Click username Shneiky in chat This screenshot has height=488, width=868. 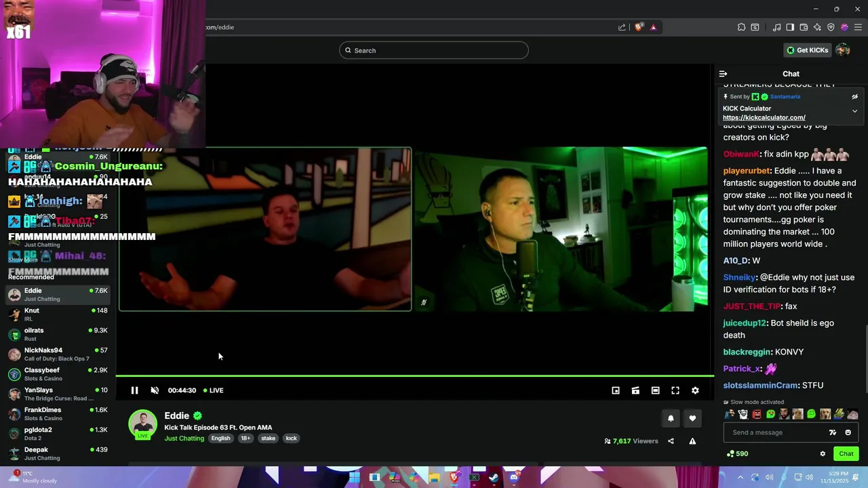739,277
